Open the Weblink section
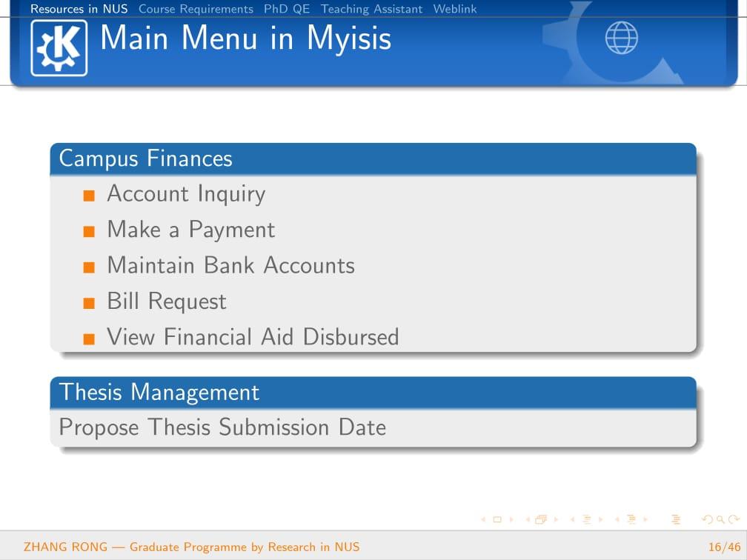Image resolution: width=747 pixels, height=560 pixels. coord(455,9)
